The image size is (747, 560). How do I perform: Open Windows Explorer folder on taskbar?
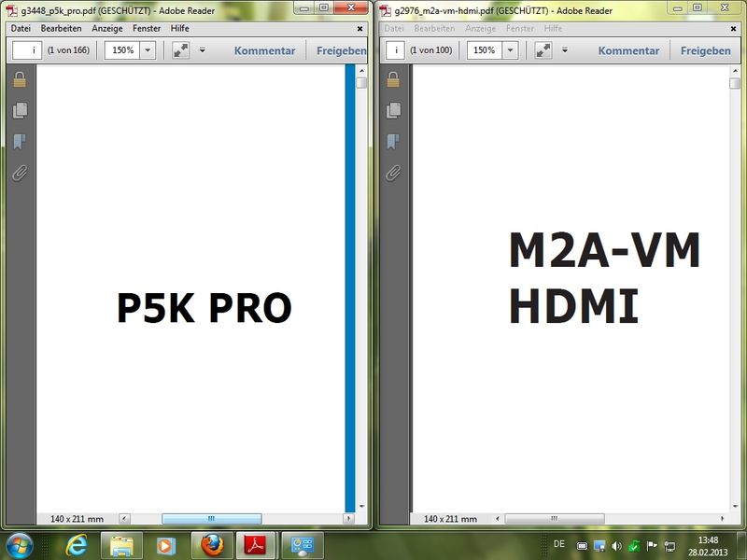coord(121,546)
